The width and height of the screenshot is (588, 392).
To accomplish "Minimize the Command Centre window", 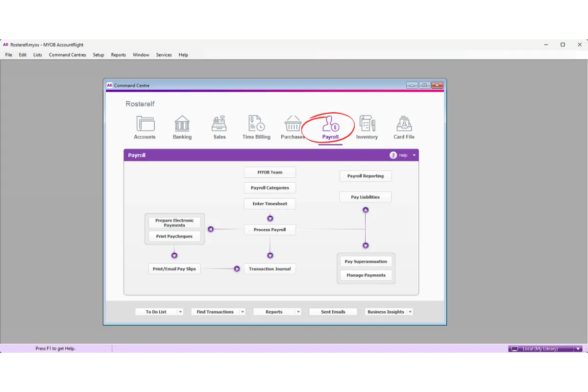I will (x=412, y=85).
